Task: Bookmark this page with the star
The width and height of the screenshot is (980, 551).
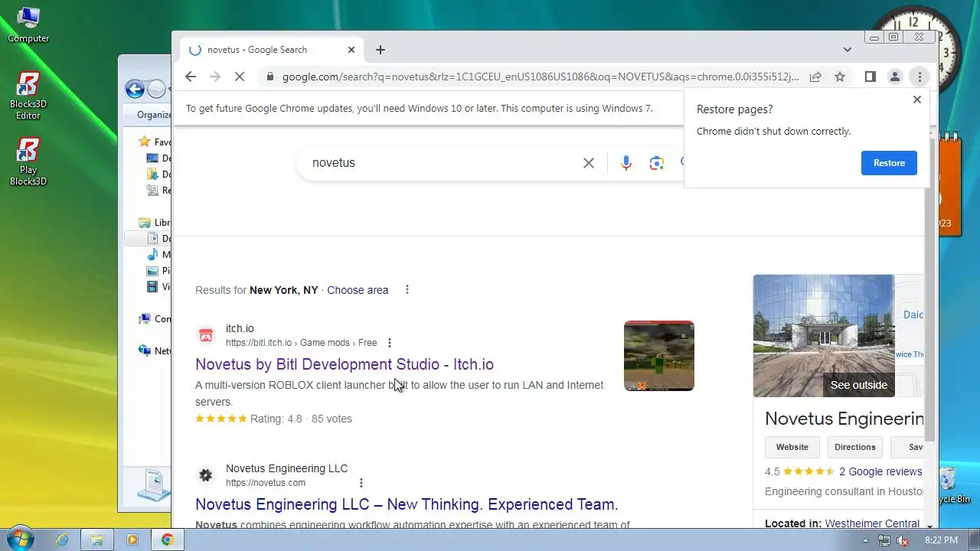Action: click(840, 77)
